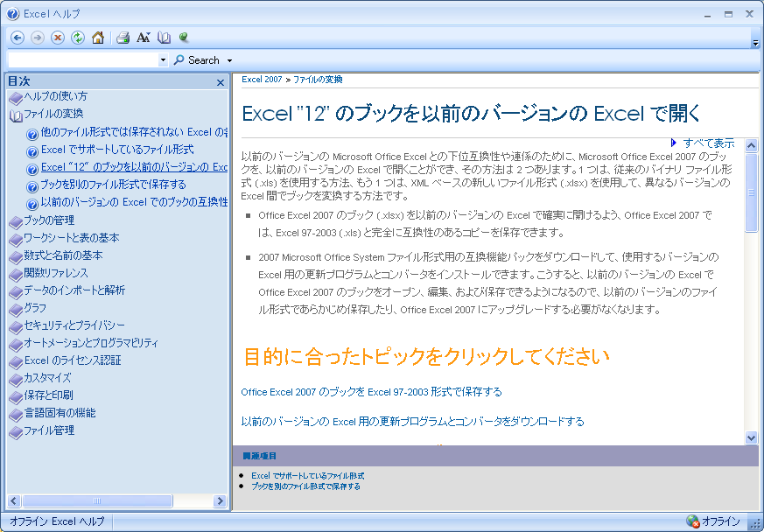Click the contents pane left scroll arrow
The width and height of the screenshot is (764, 532).
14,500
